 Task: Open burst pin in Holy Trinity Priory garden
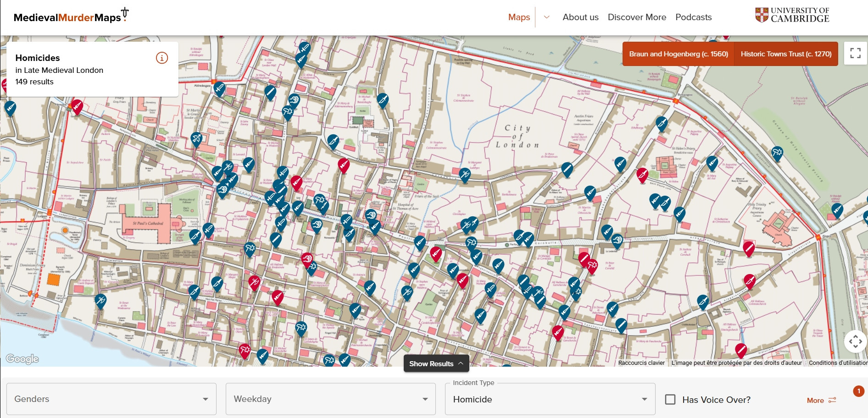[x=777, y=154]
